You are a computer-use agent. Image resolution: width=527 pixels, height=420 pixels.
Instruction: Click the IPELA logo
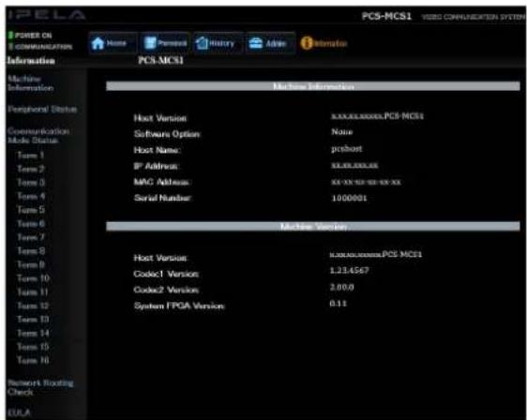pos(47,15)
